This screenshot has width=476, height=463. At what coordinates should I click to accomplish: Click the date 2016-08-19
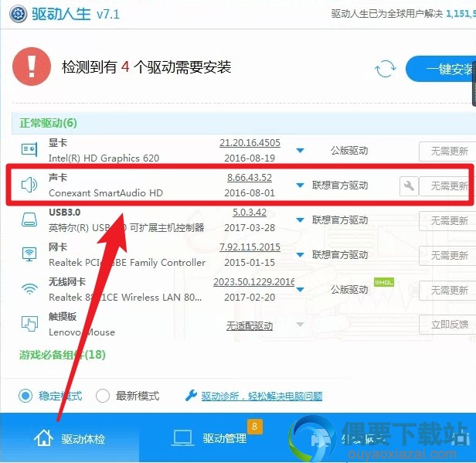click(x=250, y=158)
